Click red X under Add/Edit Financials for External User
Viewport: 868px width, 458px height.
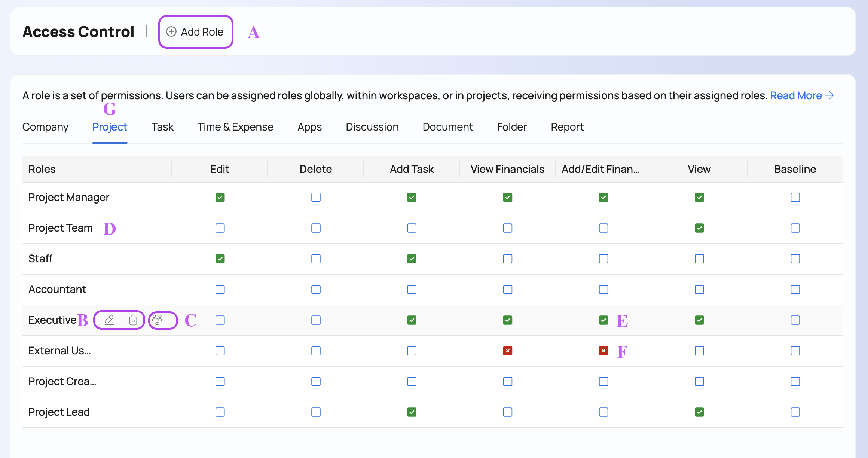[603, 351]
